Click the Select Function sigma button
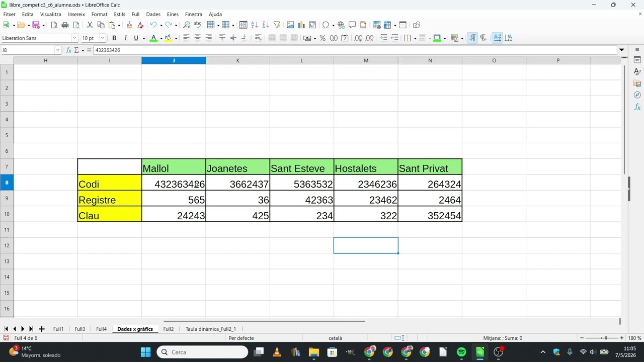 coord(76,50)
